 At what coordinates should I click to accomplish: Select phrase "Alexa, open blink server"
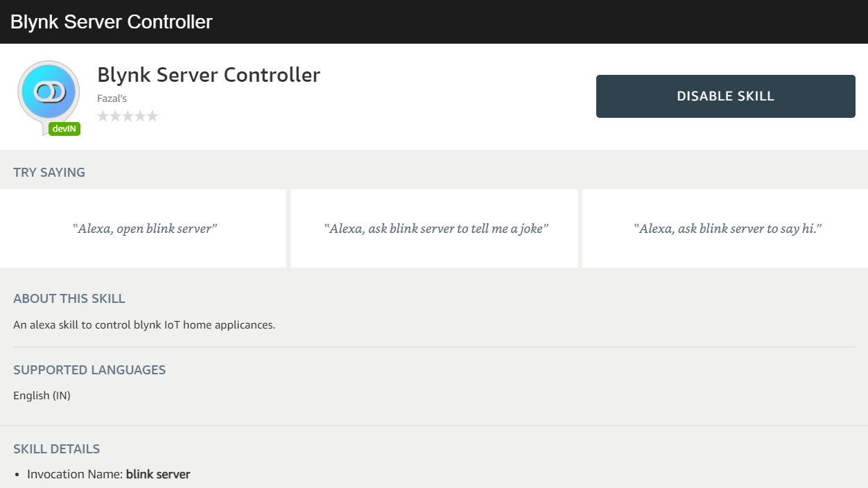(x=145, y=229)
